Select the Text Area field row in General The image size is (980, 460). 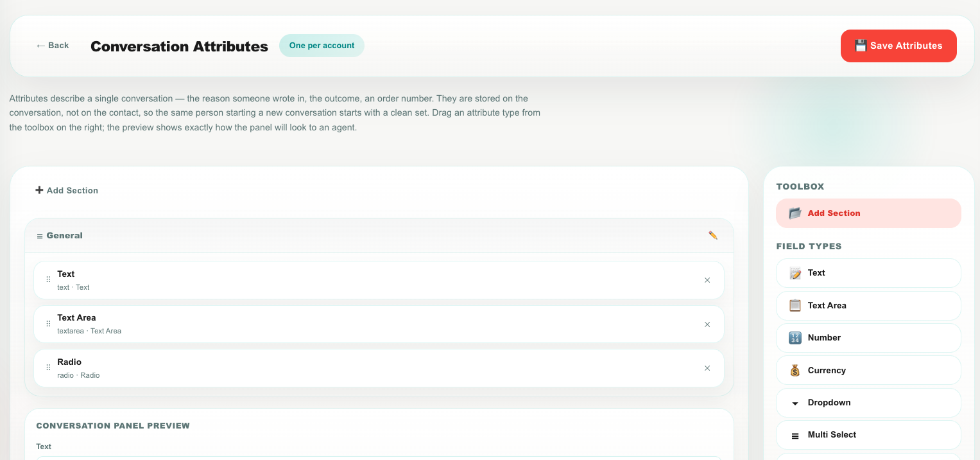click(x=379, y=324)
